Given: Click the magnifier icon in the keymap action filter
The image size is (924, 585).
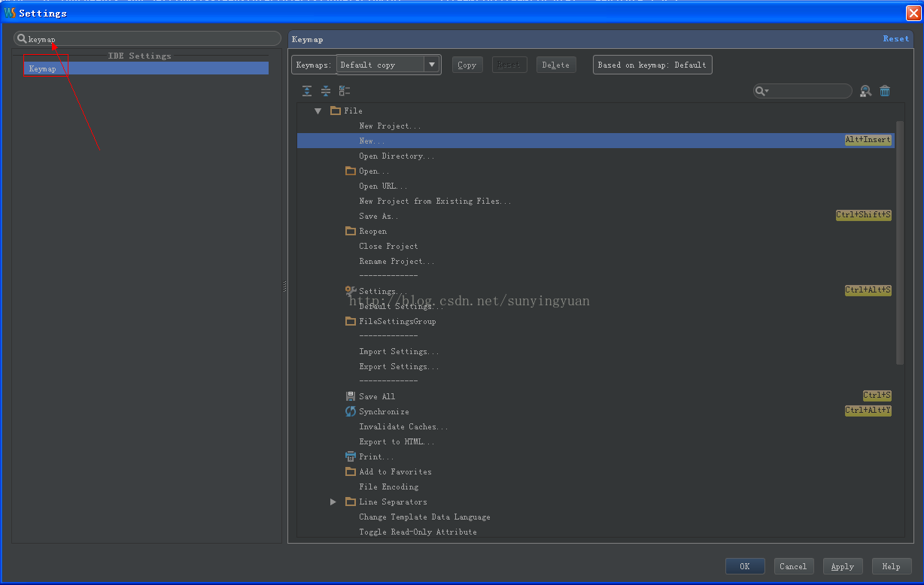Looking at the screenshot, I should click(x=761, y=91).
